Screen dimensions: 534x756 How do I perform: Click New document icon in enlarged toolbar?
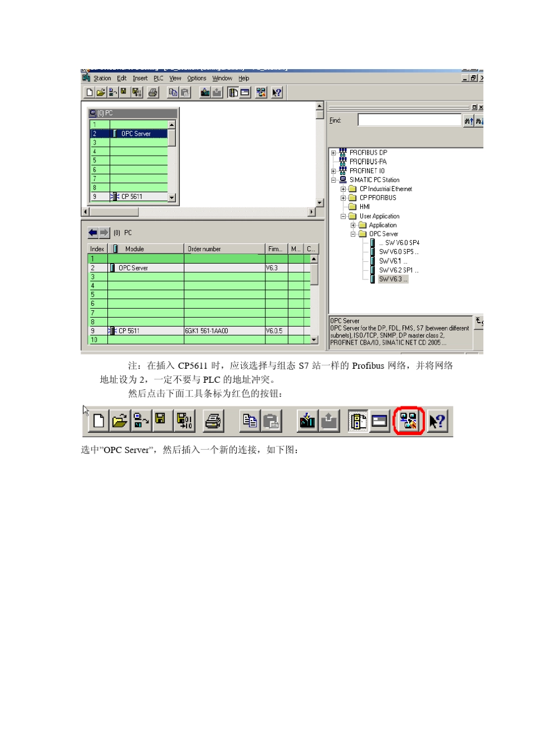click(x=98, y=420)
